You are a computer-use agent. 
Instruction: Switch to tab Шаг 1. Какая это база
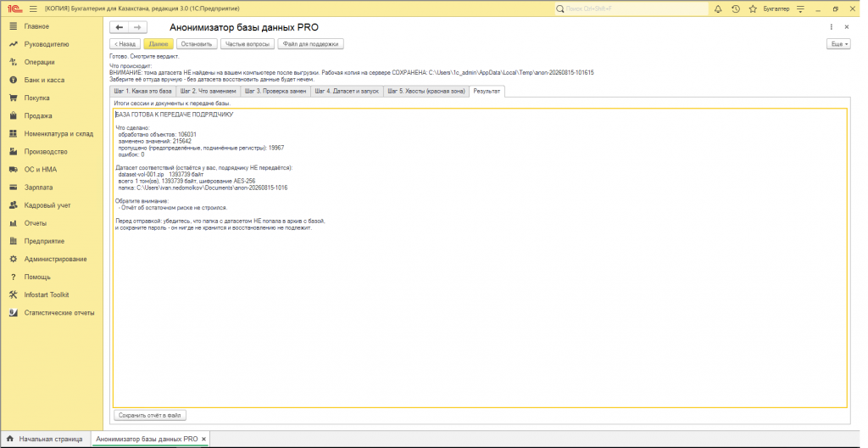click(x=142, y=91)
